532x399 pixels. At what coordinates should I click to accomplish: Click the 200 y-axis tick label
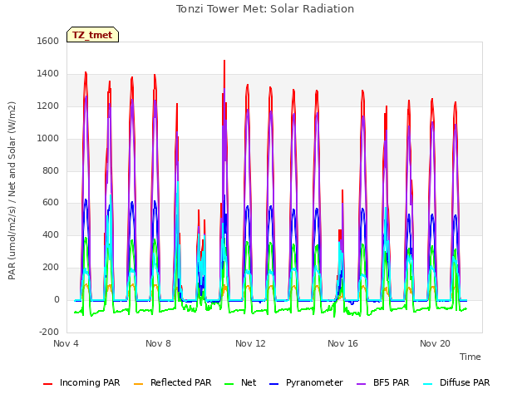tap(51, 268)
